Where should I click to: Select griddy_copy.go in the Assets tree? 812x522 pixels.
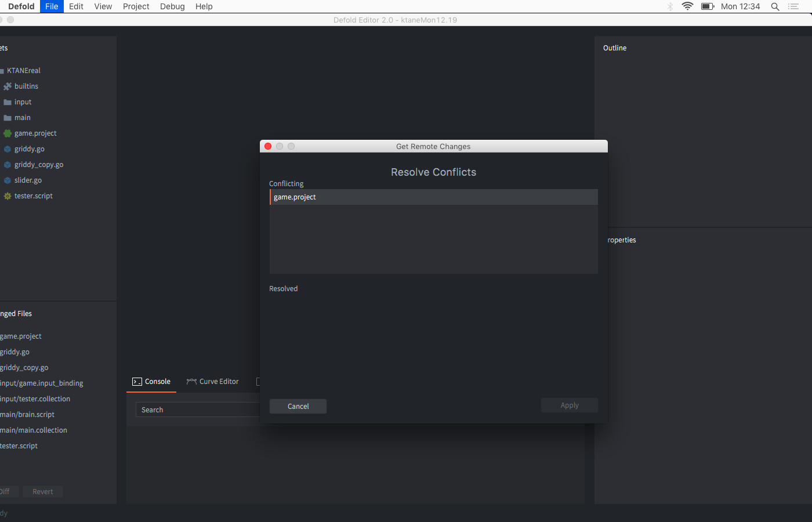39,165
